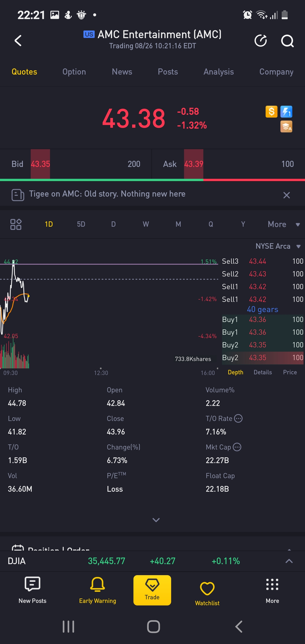305x644 pixels.
Task: Switch to the Option tab
Action: 74,72
